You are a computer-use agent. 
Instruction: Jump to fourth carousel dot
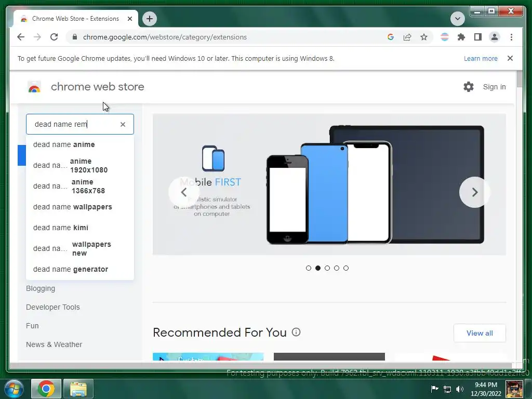click(x=337, y=268)
